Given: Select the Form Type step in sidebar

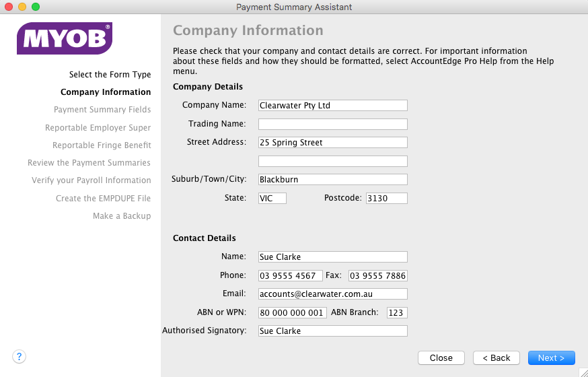Looking at the screenshot, I should coord(110,74).
